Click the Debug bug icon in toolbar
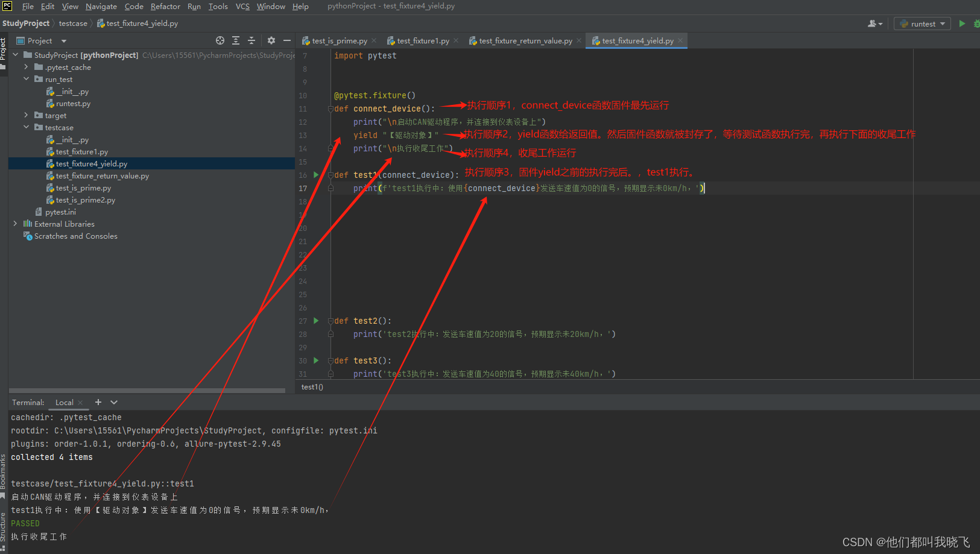The width and height of the screenshot is (980, 554). pos(976,24)
